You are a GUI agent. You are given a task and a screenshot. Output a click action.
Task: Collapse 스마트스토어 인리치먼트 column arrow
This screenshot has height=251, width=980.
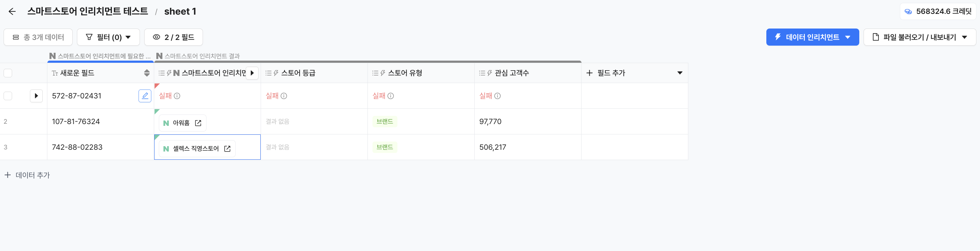(252, 73)
